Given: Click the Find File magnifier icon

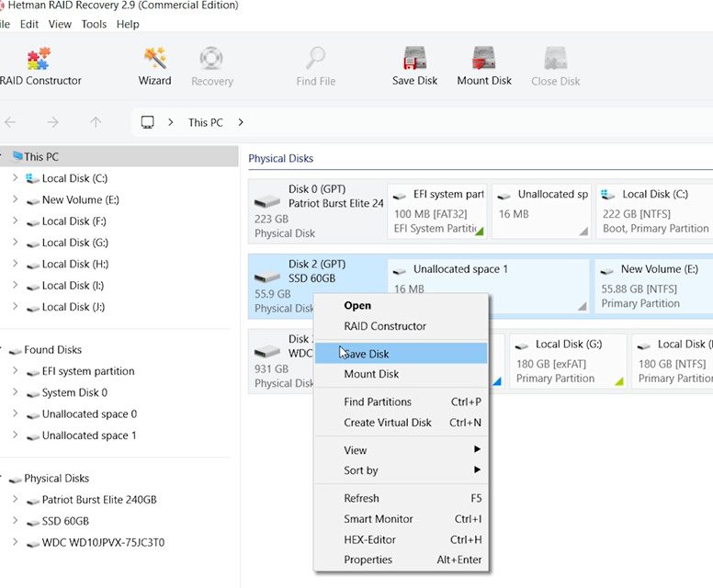Looking at the screenshot, I should pyautogui.click(x=315, y=59).
